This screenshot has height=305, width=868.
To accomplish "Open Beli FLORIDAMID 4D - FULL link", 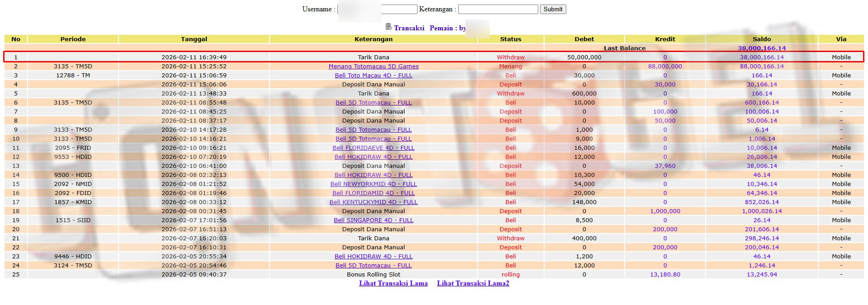I will (373, 193).
